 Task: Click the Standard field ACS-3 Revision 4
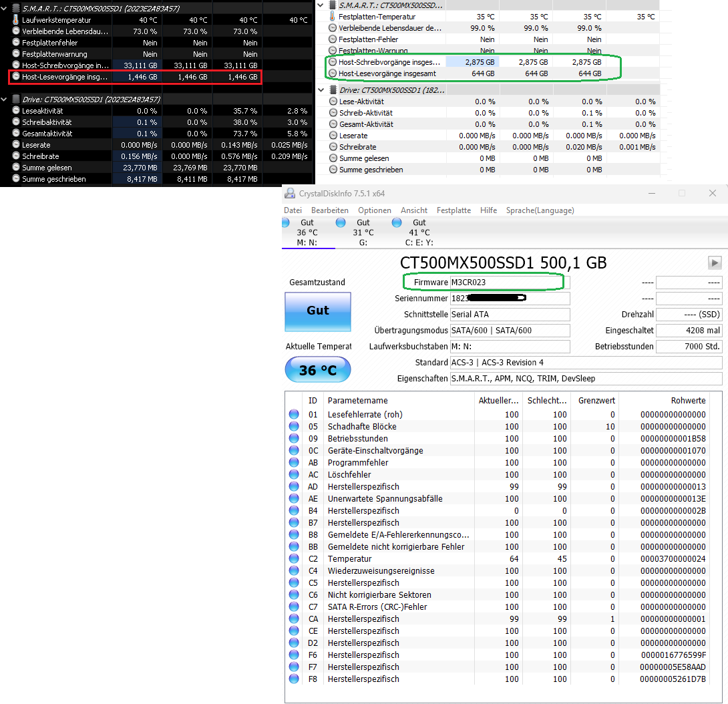click(x=586, y=362)
